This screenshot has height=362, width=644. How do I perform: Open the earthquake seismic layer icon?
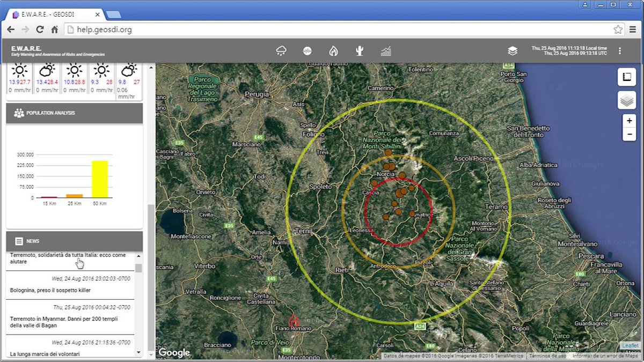pyautogui.click(x=308, y=51)
